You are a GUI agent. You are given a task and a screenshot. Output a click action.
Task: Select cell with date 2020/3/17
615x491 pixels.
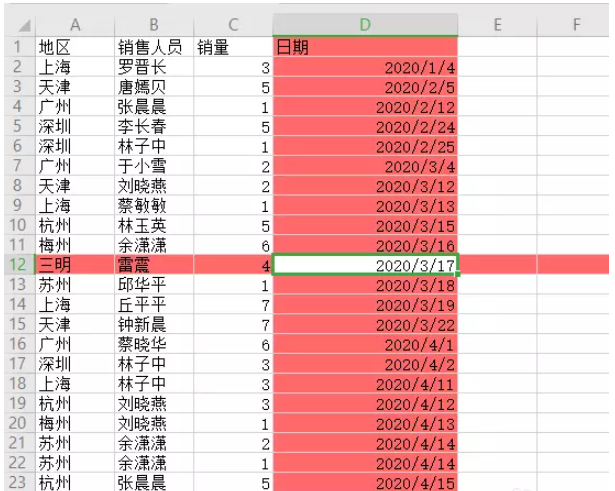click(x=365, y=265)
